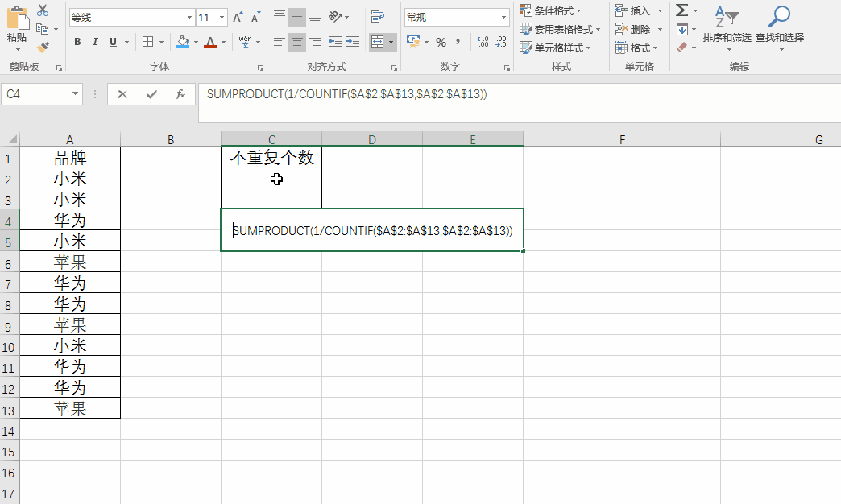Click the Decrease Font Size icon
This screenshot has width=841, height=504.
coord(256,17)
